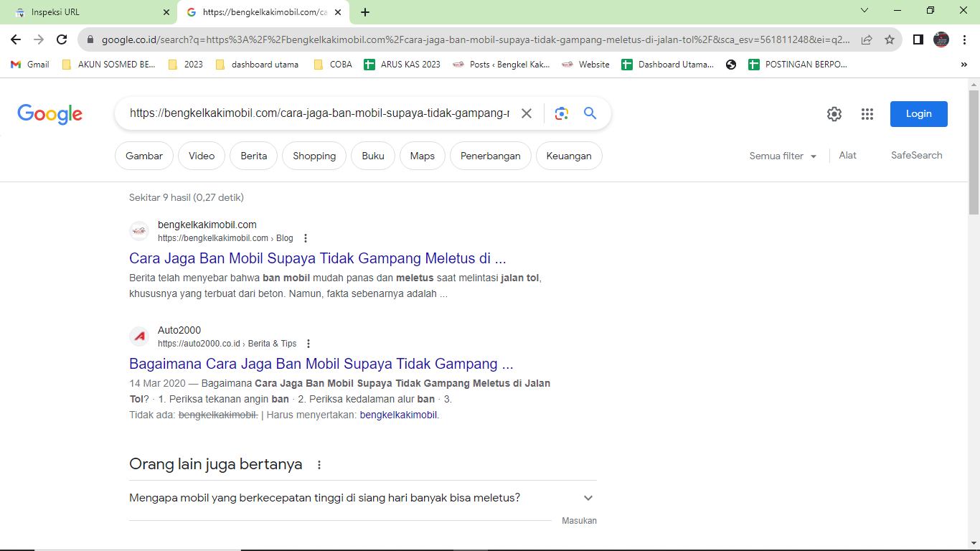Expand the Semua filter dropdown
This screenshot has height=551, width=980.
[783, 156]
